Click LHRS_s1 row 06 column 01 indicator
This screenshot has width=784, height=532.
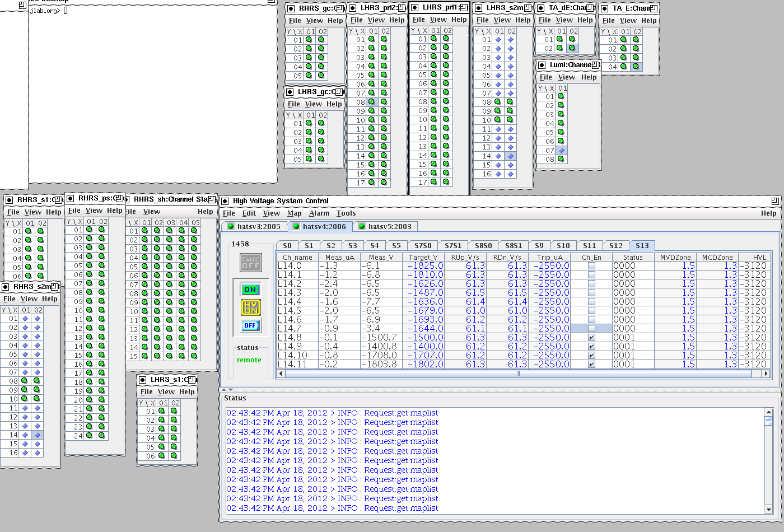point(161,456)
